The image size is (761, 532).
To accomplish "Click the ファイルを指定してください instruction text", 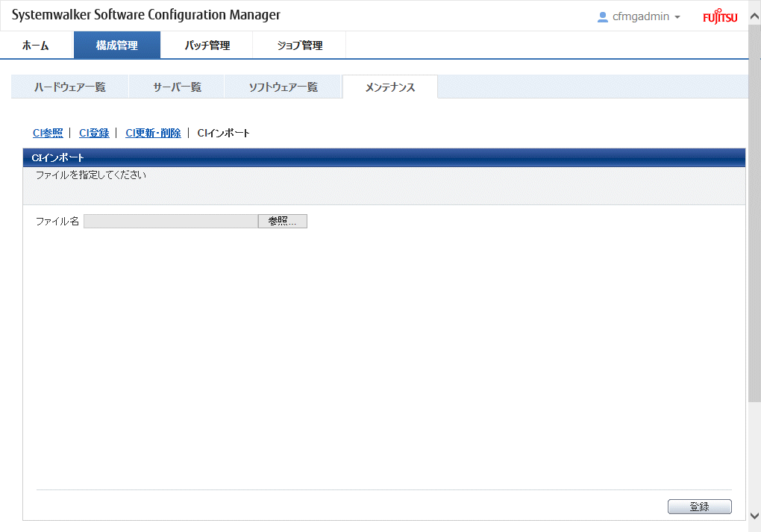I will [91, 175].
